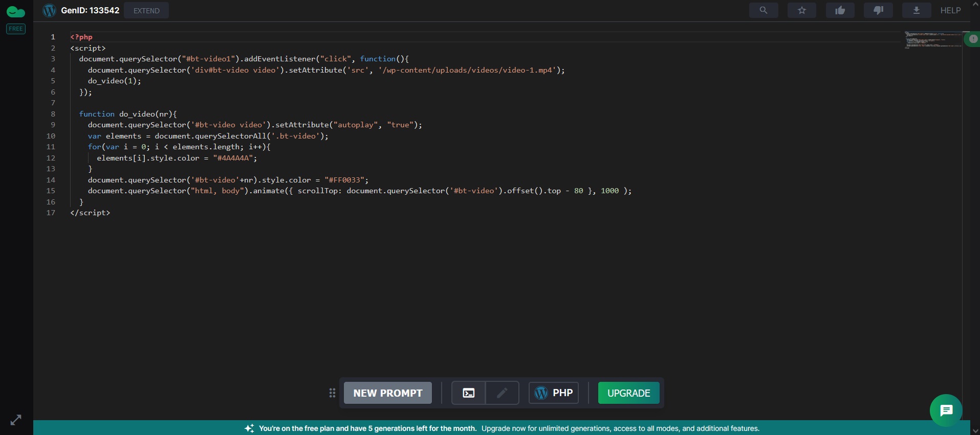
Task: Give a thumbs up rating
Action: pos(840,10)
